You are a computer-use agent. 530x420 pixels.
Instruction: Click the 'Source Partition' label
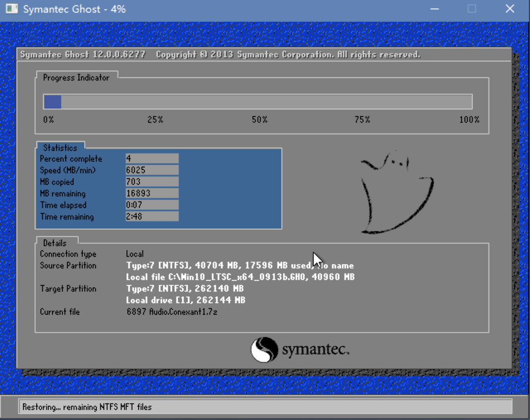tap(68, 266)
